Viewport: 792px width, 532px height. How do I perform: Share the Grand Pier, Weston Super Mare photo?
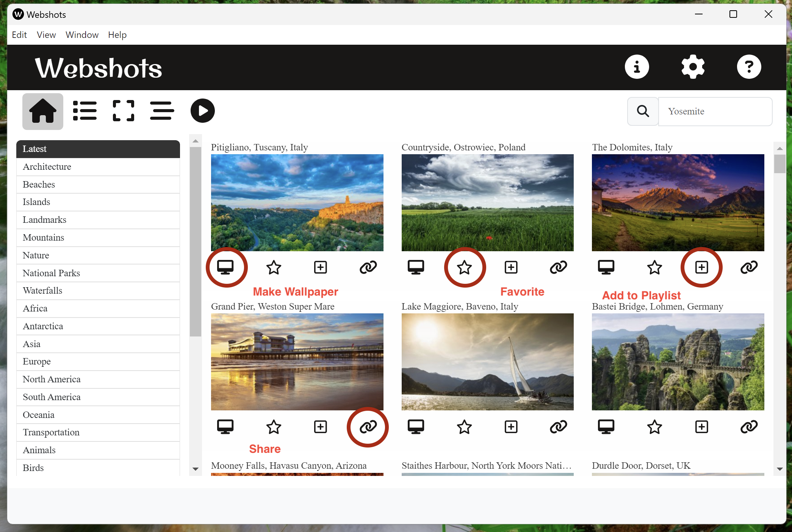368,427
